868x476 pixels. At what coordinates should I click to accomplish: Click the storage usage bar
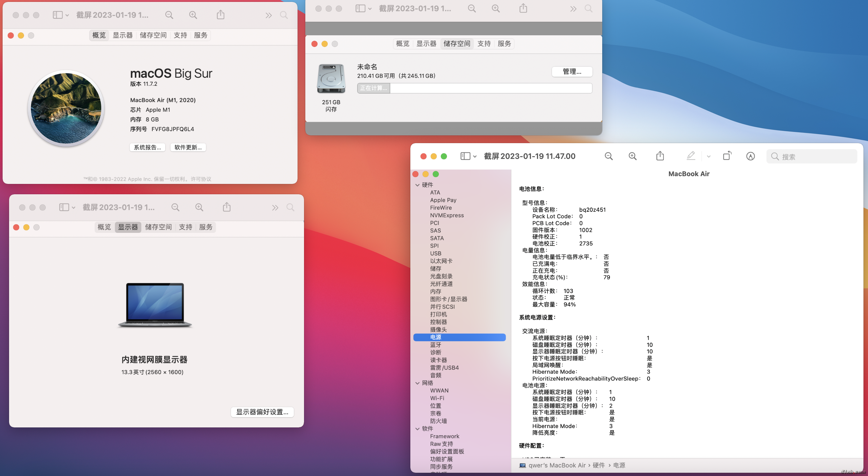tap(475, 88)
